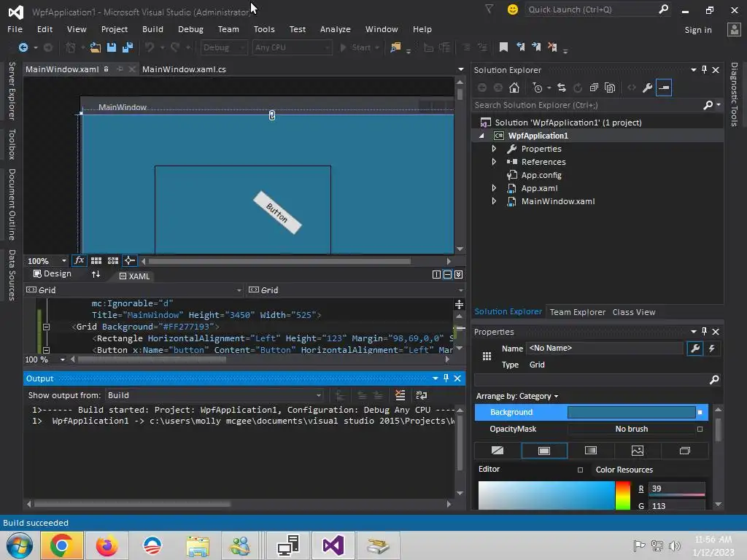Click the Home icon in Solution Explorer

(x=514, y=87)
